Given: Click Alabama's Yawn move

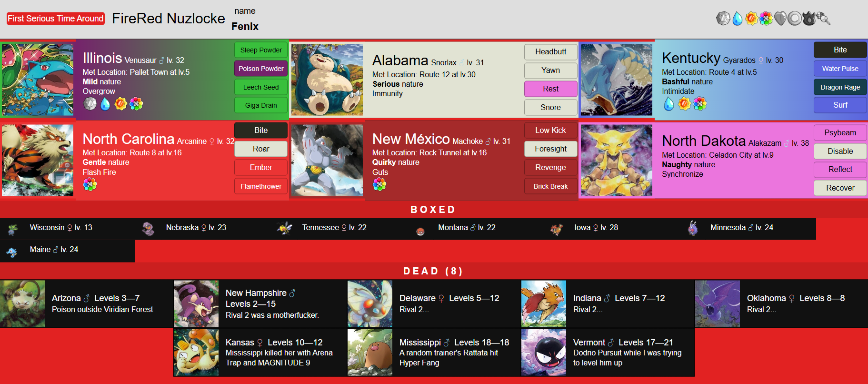Looking at the screenshot, I should pos(550,71).
